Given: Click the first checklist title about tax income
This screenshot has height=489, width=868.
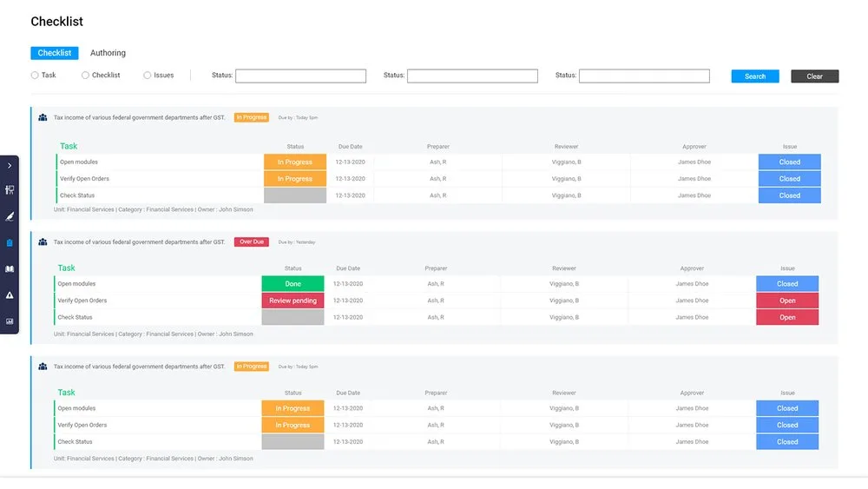Looking at the screenshot, I should pyautogui.click(x=140, y=117).
